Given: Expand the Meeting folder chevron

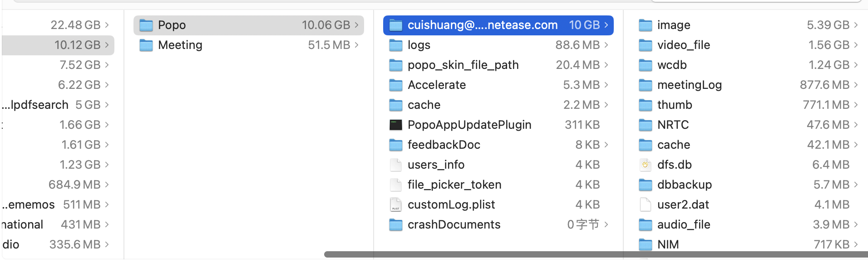Looking at the screenshot, I should (x=356, y=45).
